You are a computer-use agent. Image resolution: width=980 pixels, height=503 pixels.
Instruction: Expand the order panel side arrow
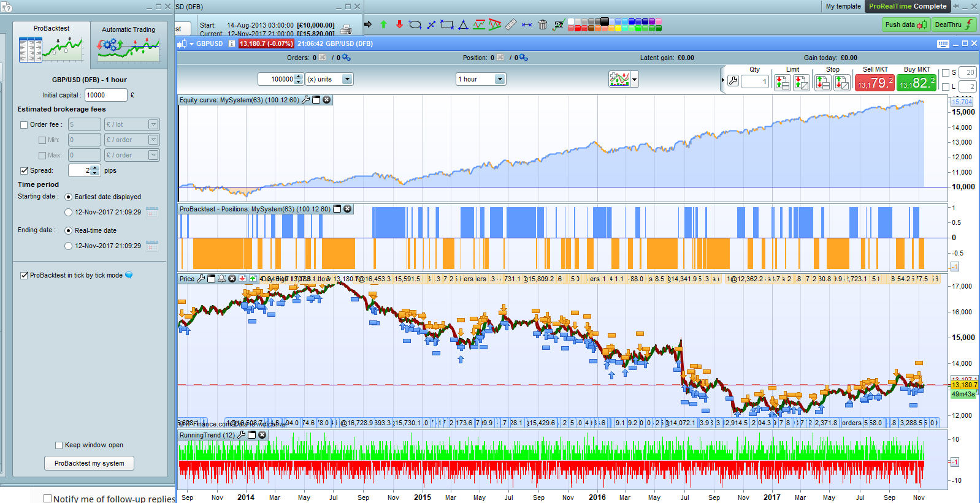pos(723,80)
